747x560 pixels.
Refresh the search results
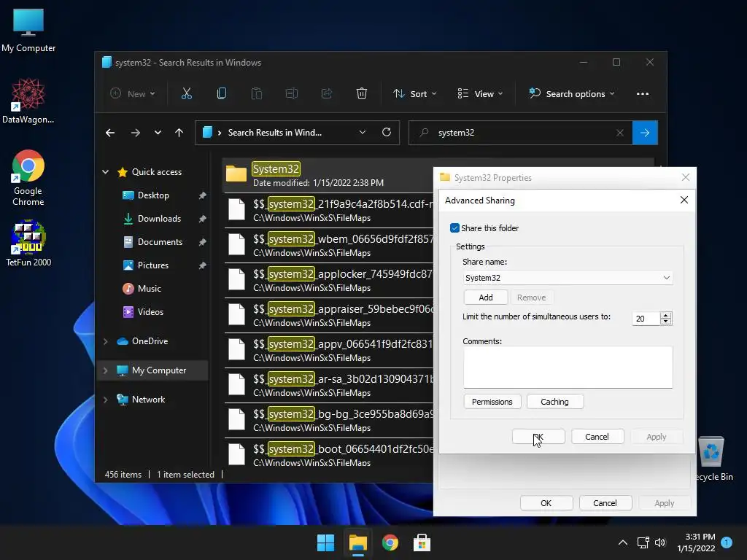387,133
